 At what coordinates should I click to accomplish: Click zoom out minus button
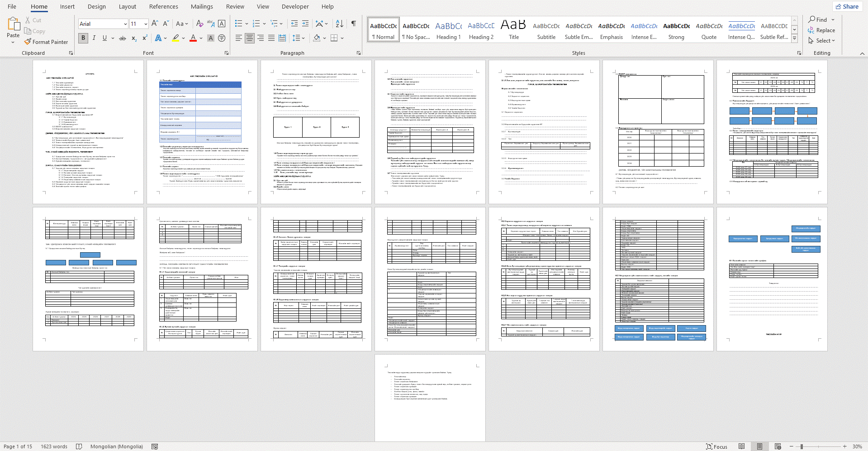click(791, 446)
